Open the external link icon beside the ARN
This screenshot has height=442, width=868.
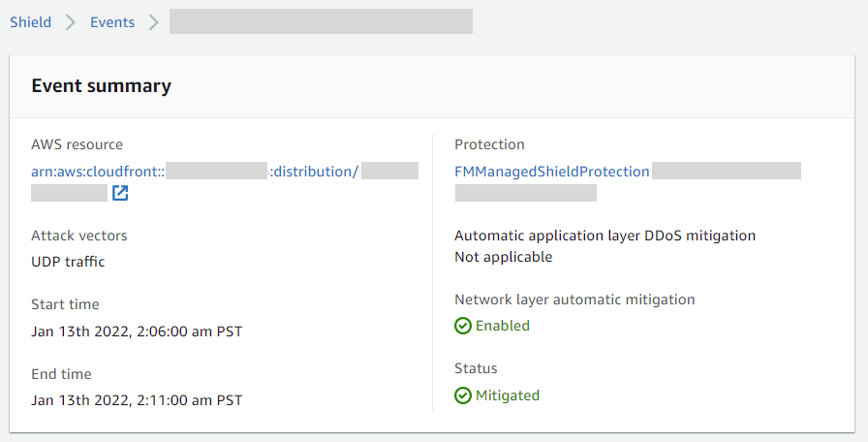(x=120, y=193)
